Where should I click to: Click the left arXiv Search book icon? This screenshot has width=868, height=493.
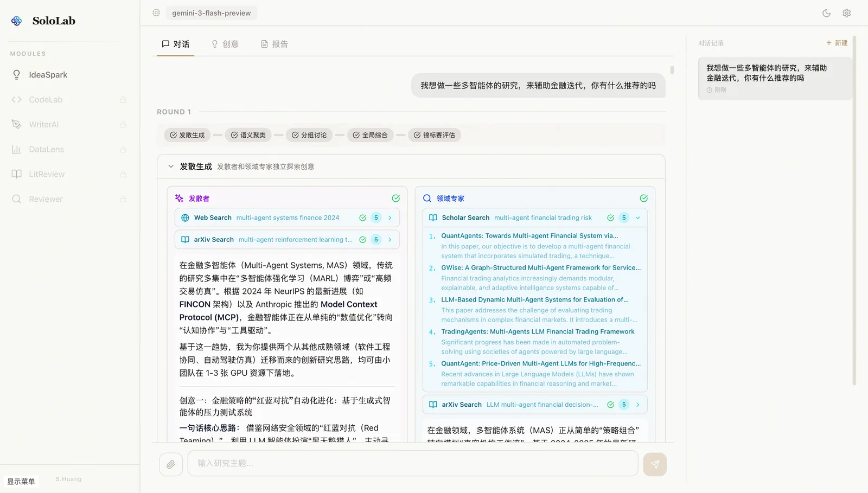point(185,240)
